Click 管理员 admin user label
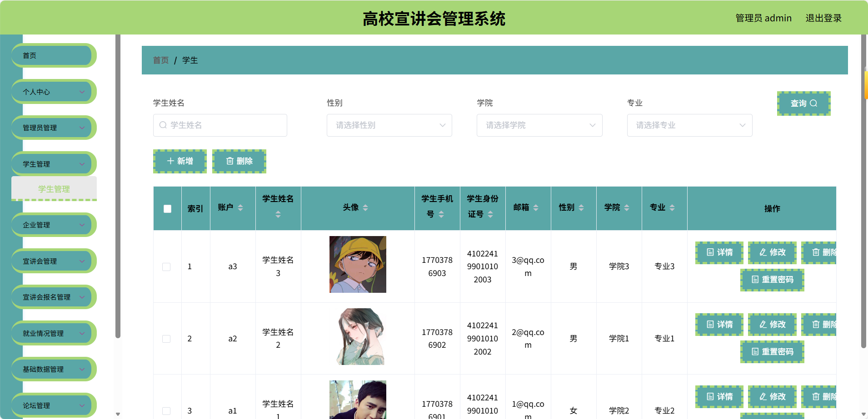Viewport: 868px width, 419px height. click(763, 18)
